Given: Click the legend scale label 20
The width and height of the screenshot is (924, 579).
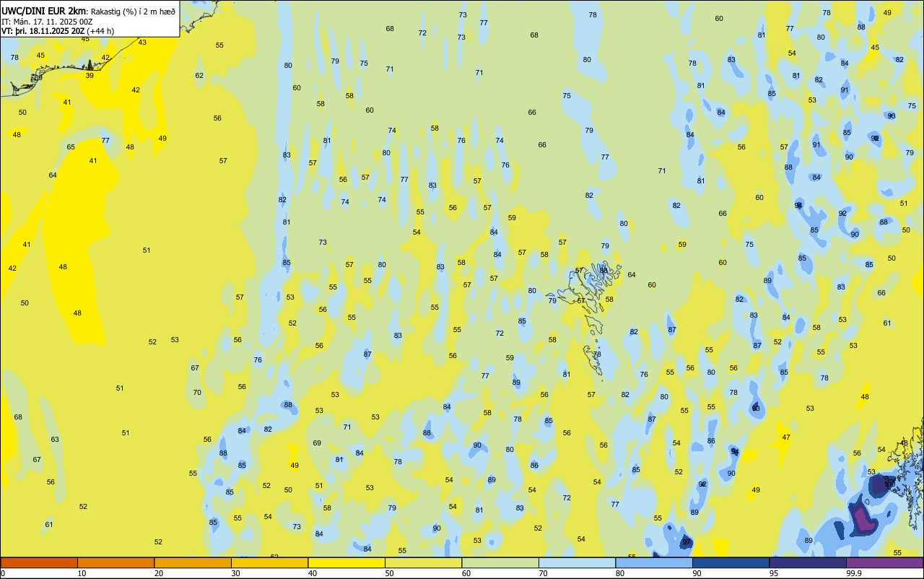Looking at the screenshot, I should coord(159,573).
